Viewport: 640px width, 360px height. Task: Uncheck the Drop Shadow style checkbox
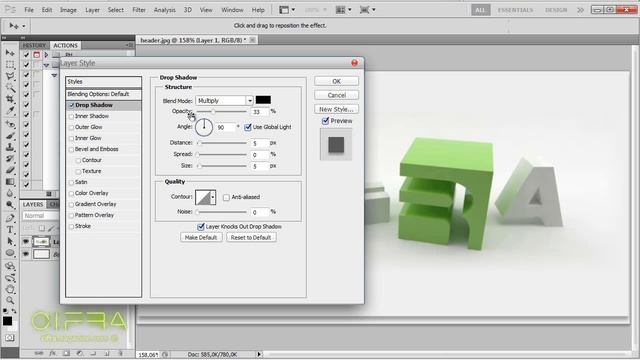[71, 105]
